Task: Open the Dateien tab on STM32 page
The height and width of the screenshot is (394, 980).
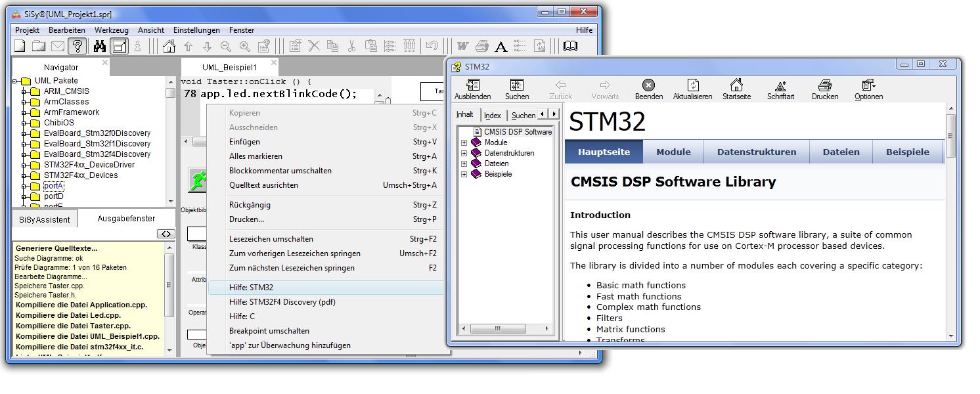Action: pyautogui.click(x=841, y=152)
